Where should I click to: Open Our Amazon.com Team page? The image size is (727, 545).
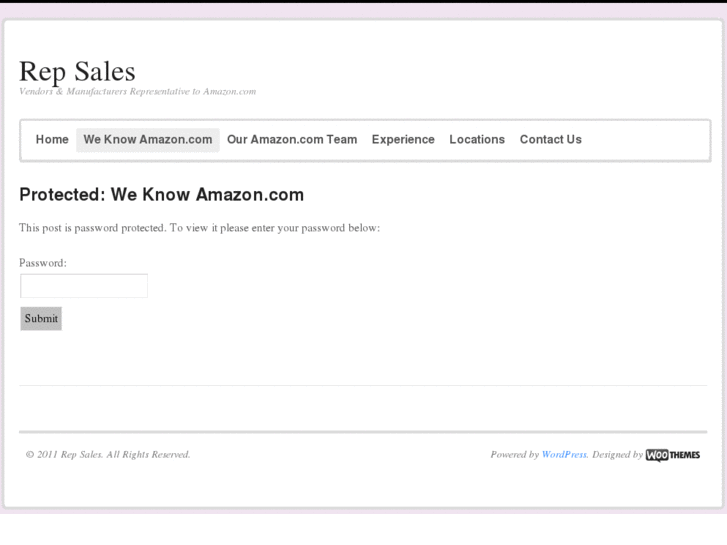(x=292, y=140)
